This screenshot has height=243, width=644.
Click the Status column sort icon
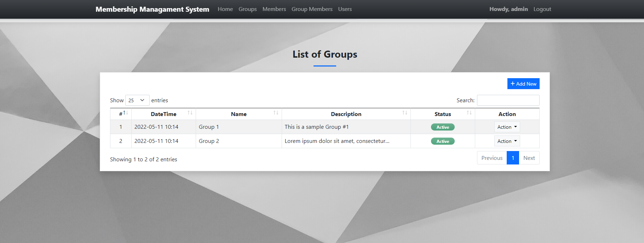(x=469, y=113)
